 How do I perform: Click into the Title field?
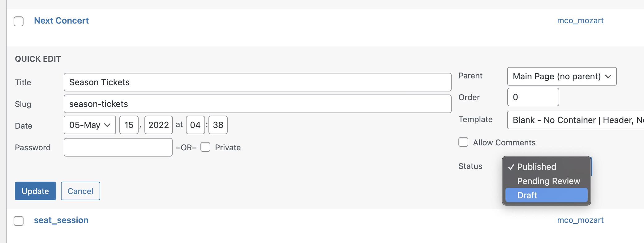coord(257,82)
